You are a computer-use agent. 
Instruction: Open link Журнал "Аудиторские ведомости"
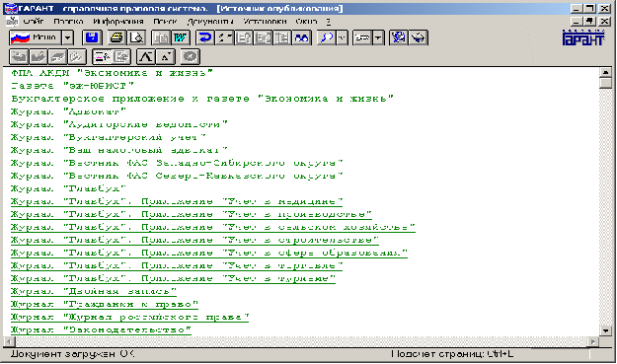tap(119, 124)
